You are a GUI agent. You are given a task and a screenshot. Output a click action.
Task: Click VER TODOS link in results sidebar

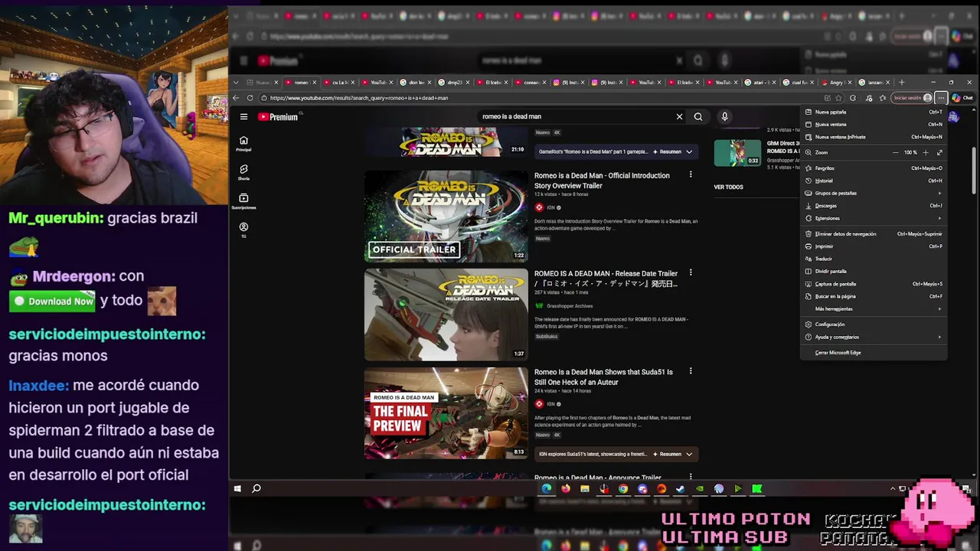(x=728, y=187)
